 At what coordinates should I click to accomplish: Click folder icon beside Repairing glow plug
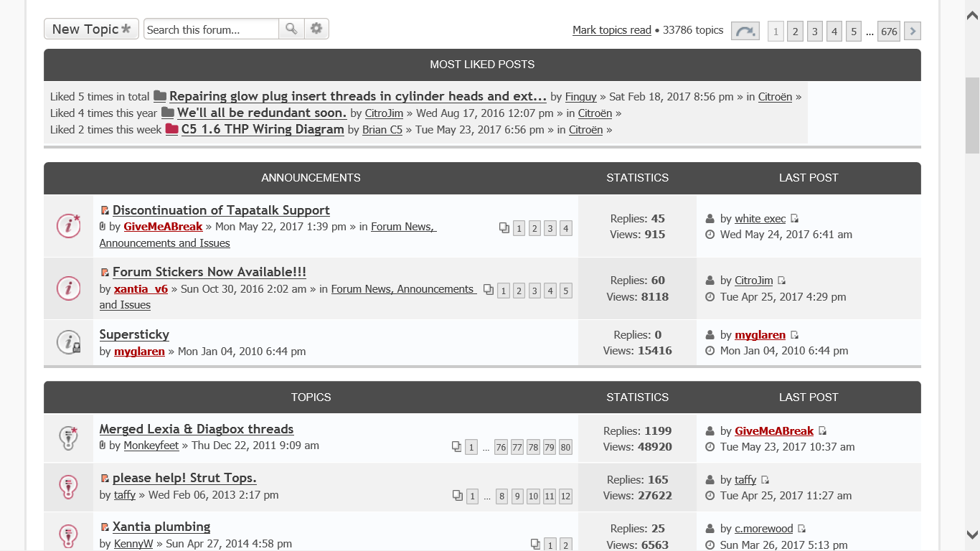160,96
